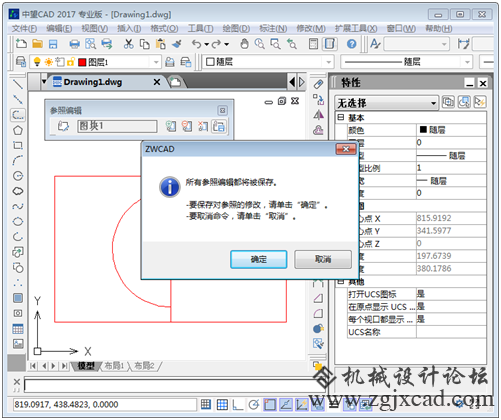501x420 pixels.
Task: Select the Rectangle tool
Action: click(18, 145)
